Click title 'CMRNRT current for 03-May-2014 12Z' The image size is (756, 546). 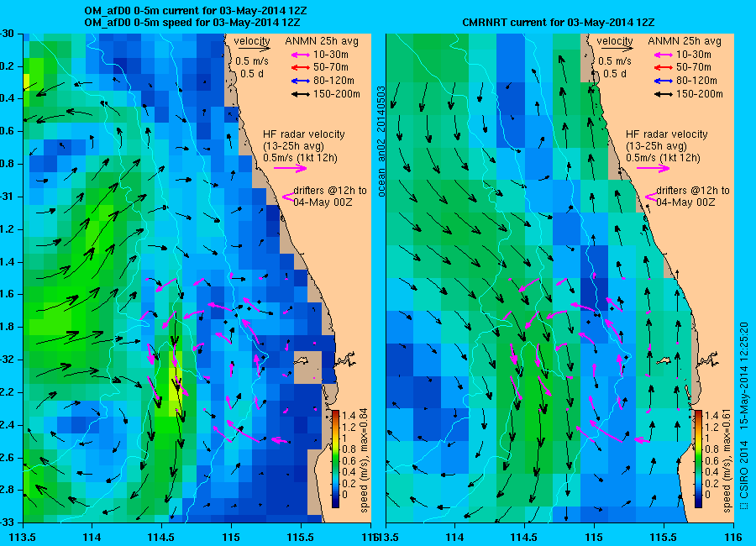(559, 23)
